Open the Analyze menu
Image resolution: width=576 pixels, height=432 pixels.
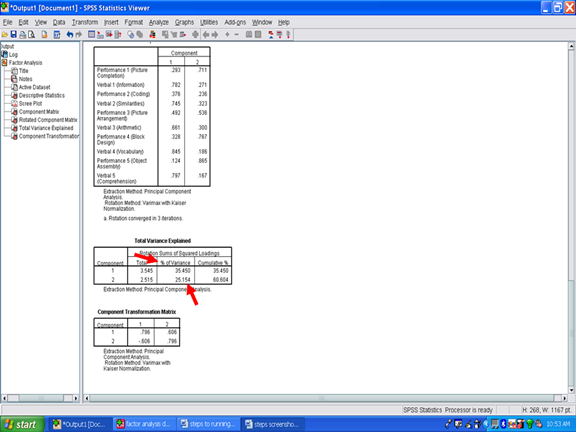pyautogui.click(x=159, y=22)
